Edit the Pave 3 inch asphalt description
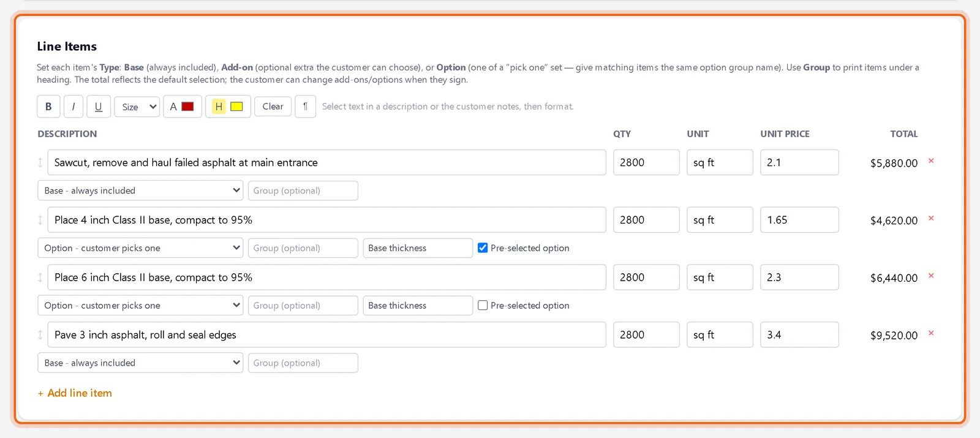Image resolution: width=980 pixels, height=438 pixels. tap(326, 335)
